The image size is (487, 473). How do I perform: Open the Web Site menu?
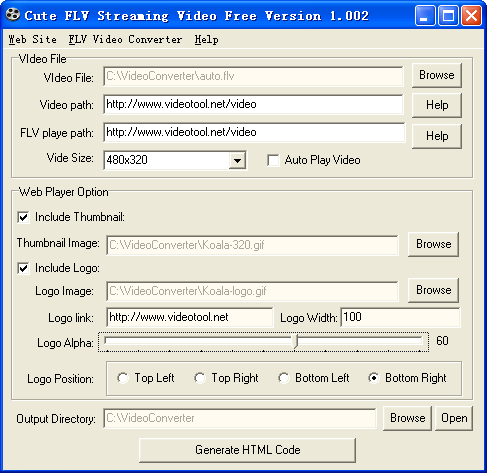(33, 39)
